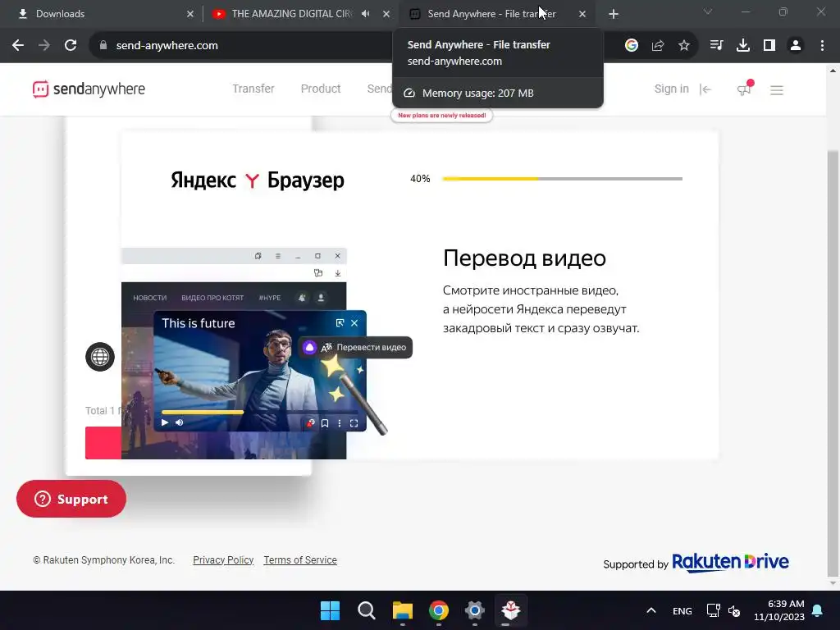The width and height of the screenshot is (840, 630).
Task: Open the media control playlist icon
Action: 716,46
